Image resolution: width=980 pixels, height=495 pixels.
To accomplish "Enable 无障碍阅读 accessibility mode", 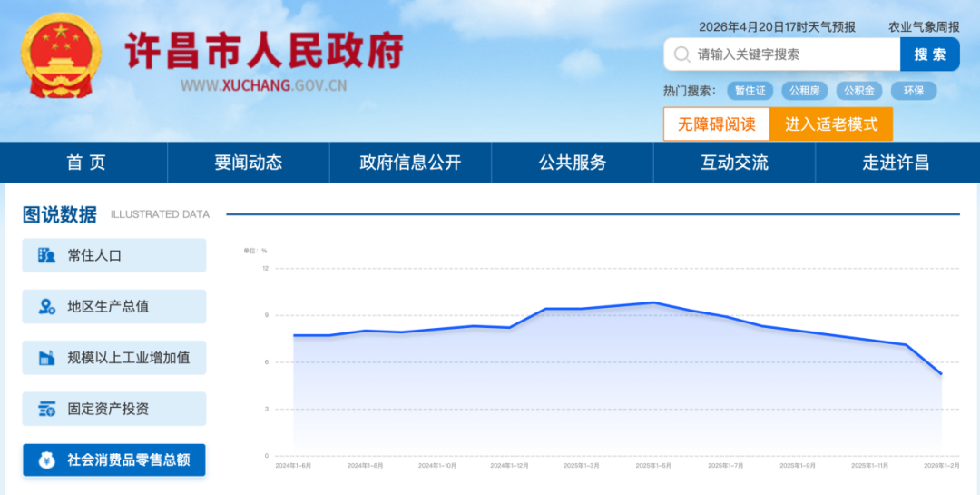I will coord(716,124).
